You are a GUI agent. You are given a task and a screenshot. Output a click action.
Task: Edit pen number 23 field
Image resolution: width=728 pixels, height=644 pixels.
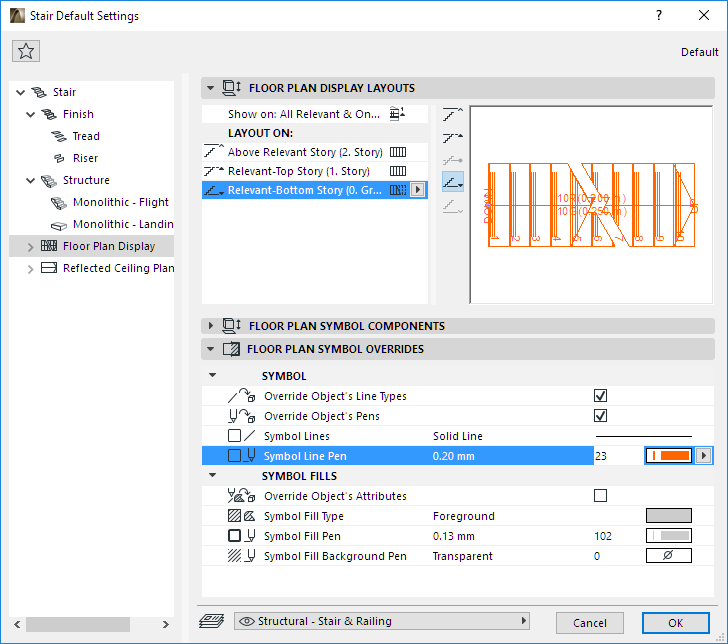pos(618,456)
